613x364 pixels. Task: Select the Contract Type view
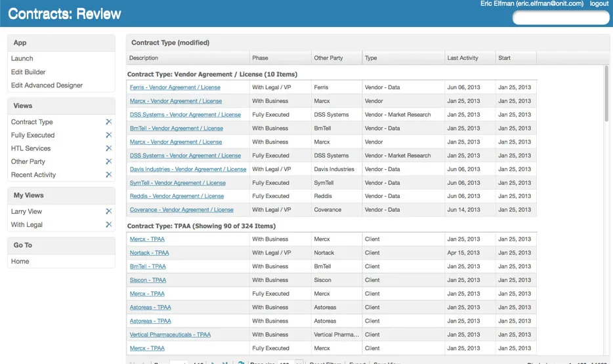click(32, 122)
